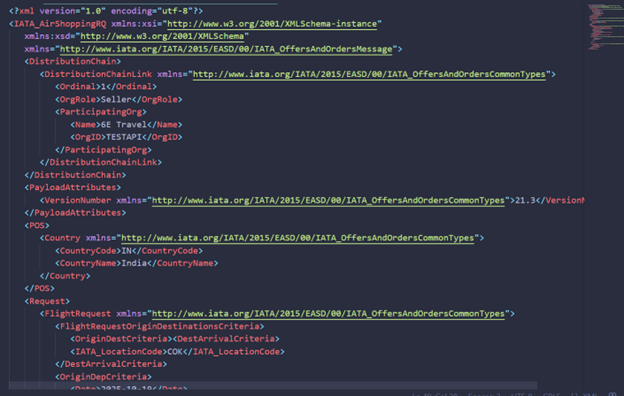
Task: Click the opening POS tag
Action: [37, 225]
